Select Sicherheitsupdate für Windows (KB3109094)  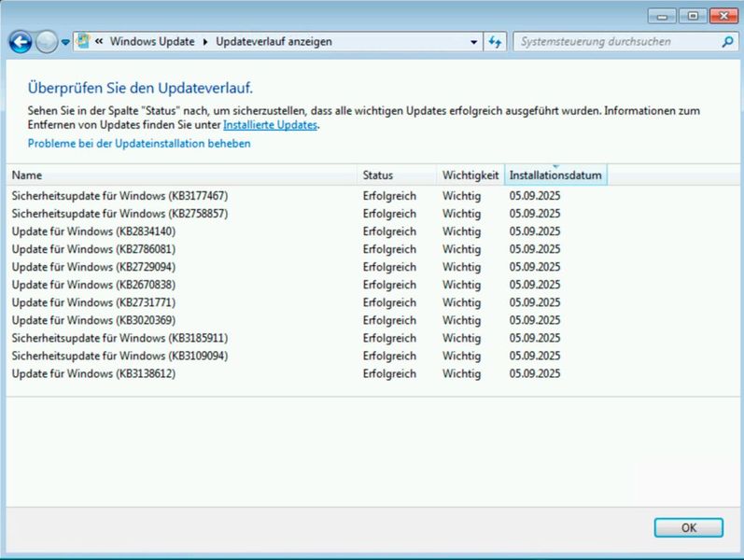coord(120,356)
